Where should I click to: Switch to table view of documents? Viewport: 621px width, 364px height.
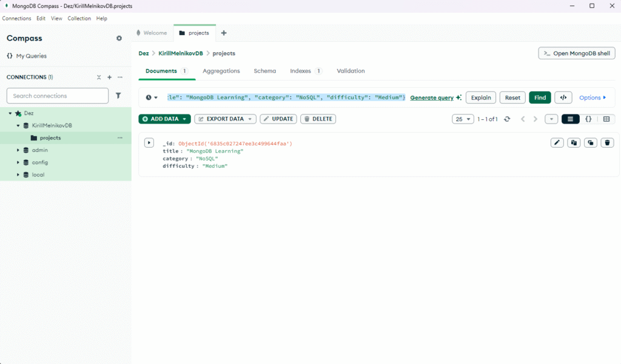pos(606,119)
